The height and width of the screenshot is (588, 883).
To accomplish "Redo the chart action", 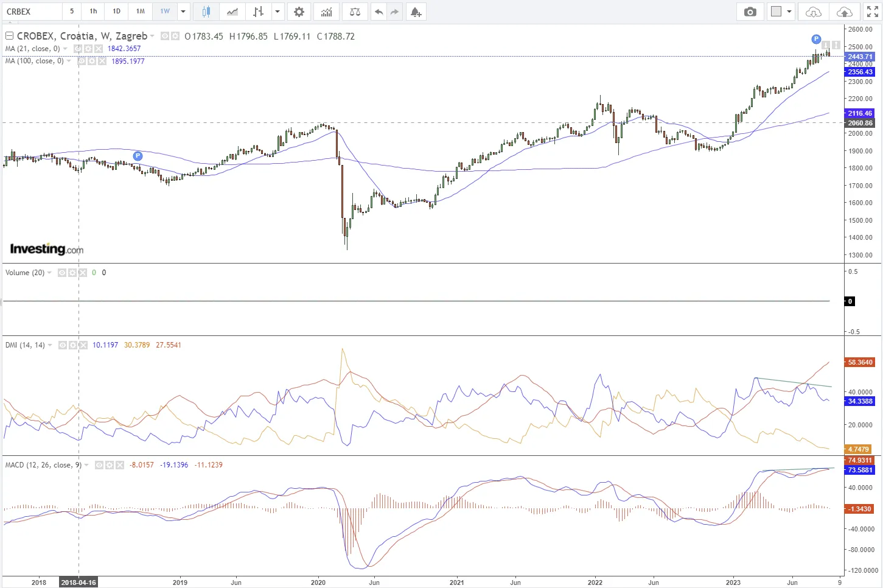I will pos(395,12).
